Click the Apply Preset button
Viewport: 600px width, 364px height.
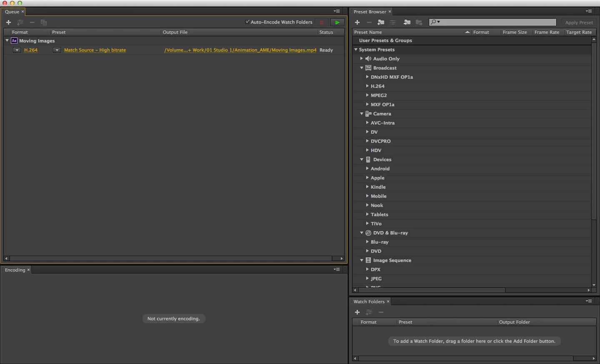click(x=579, y=22)
